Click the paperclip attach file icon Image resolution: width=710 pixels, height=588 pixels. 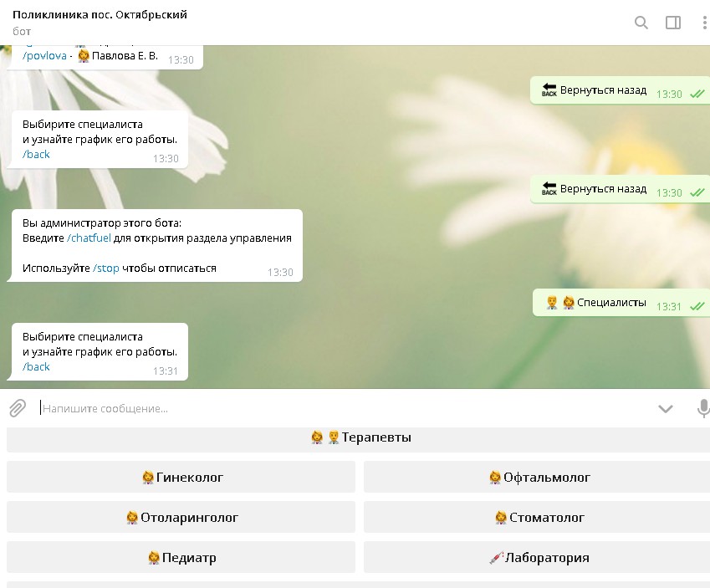[18, 408]
